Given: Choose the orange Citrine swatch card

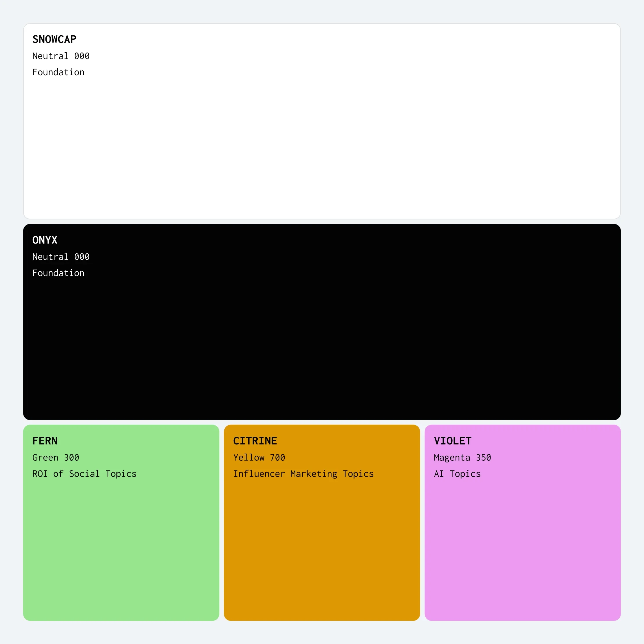Looking at the screenshot, I should point(322,523).
